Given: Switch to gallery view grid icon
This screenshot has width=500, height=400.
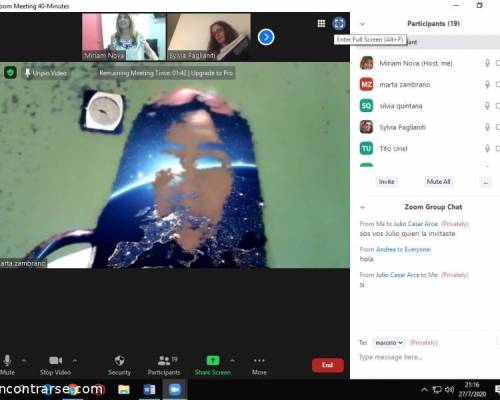Looking at the screenshot, I should coord(321,23).
